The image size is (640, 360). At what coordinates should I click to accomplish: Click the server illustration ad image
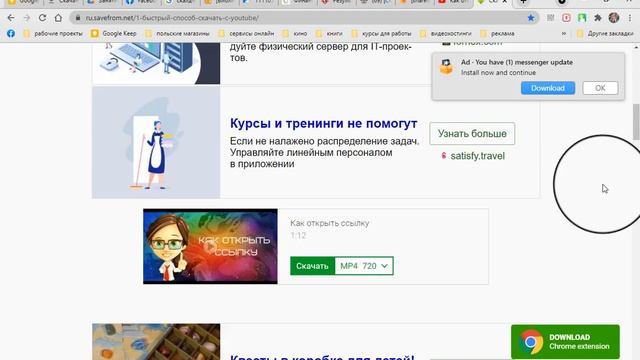tap(156, 63)
